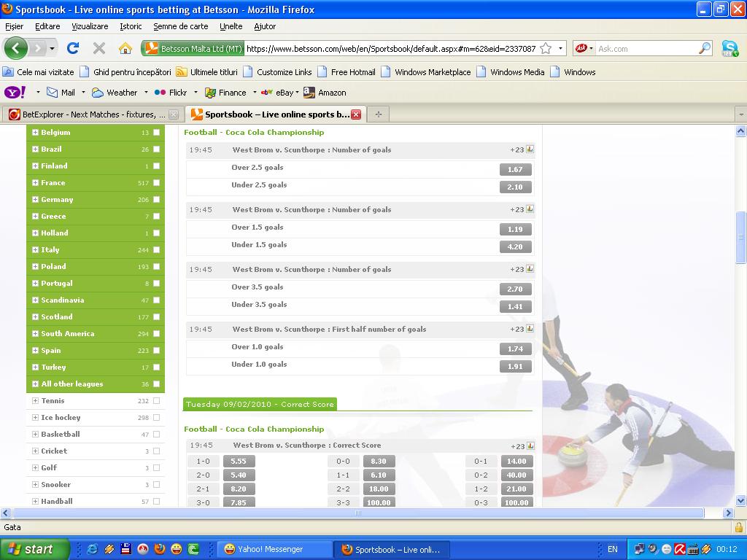Switch to the BetExplorer - Next Matches tab
The height and width of the screenshot is (560, 747).
93,114
